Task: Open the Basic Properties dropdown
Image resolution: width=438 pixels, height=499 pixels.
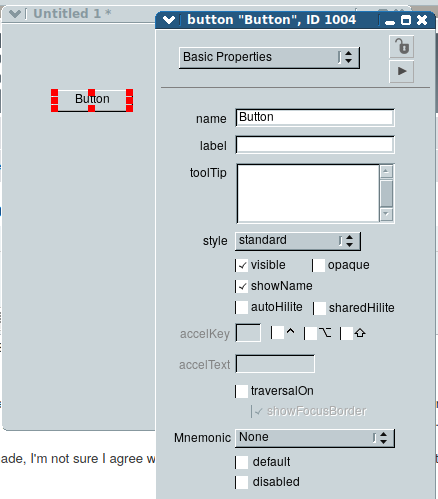Action: point(269,58)
